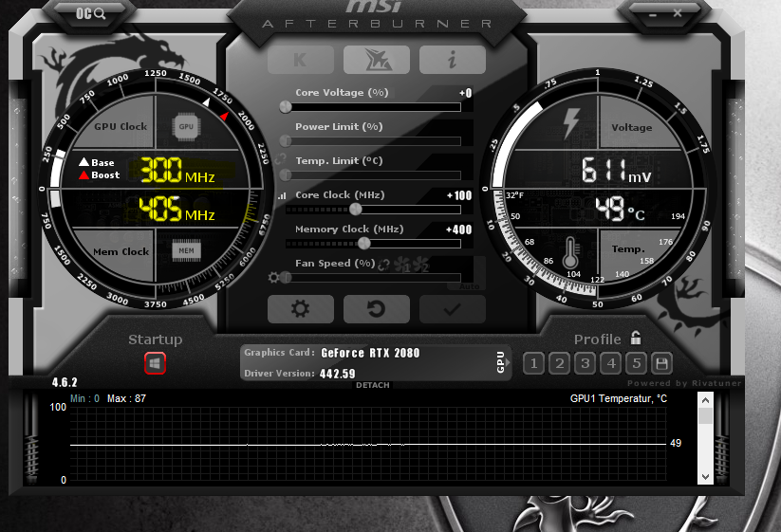Viewport: 781px width, 532px height.
Task: Click the Core Clock +100 value
Action: 459,195
